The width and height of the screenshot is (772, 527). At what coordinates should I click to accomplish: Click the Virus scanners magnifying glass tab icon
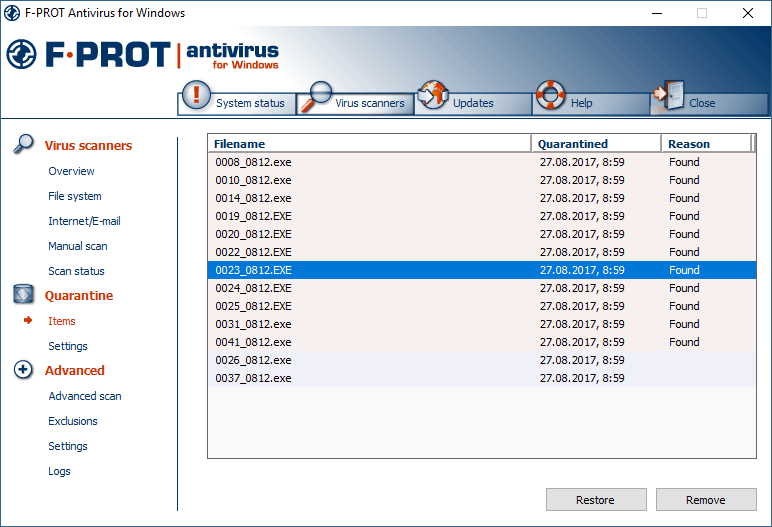pos(316,96)
